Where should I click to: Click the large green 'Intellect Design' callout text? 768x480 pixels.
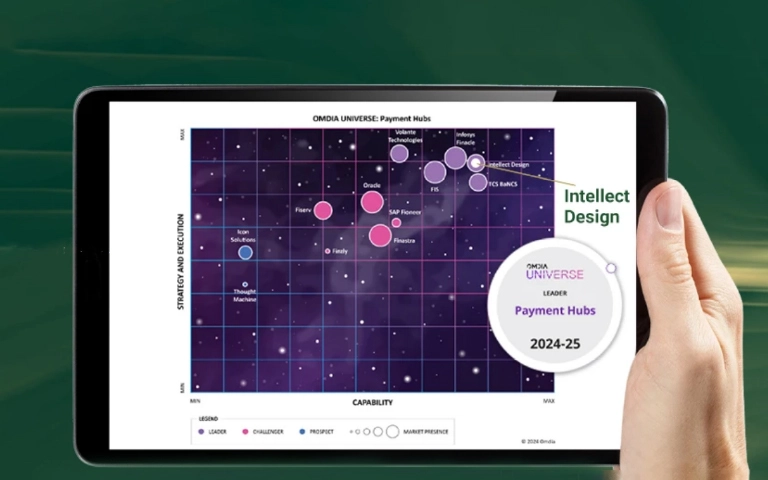click(597, 206)
